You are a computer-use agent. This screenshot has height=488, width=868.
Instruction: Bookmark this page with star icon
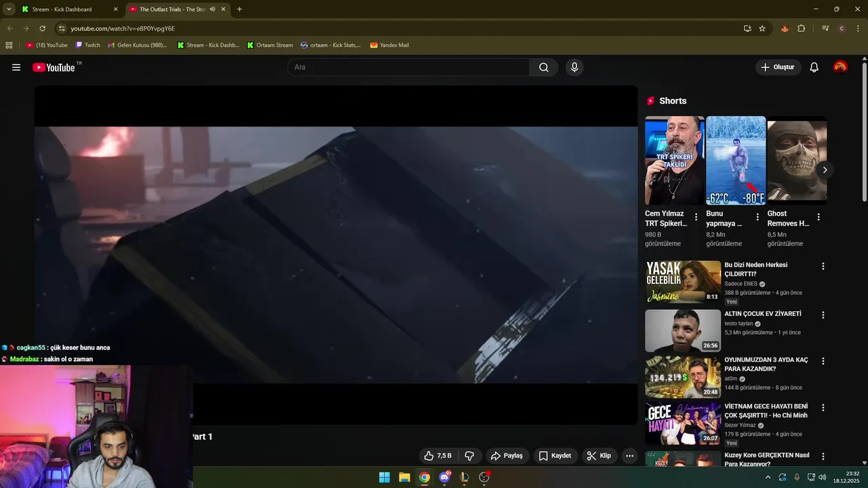pyautogui.click(x=762, y=28)
